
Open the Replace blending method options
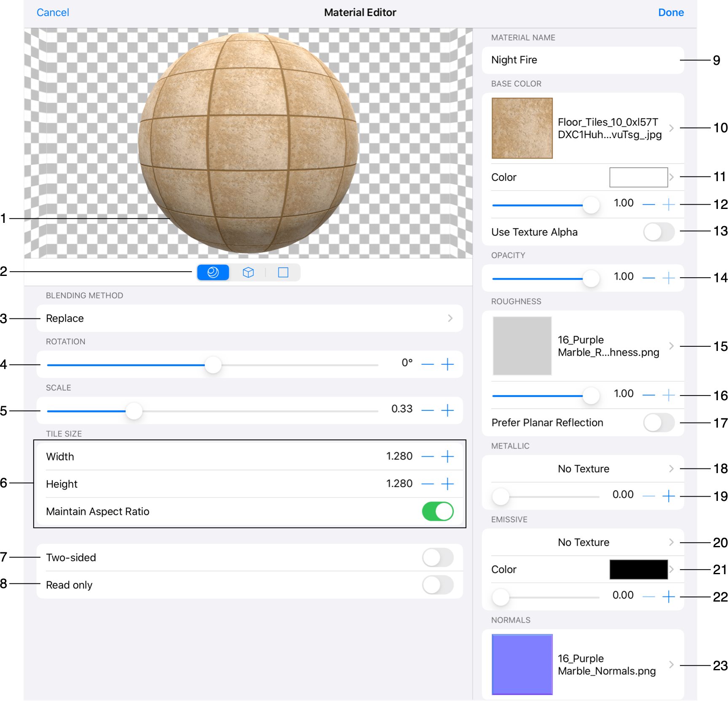(x=249, y=318)
